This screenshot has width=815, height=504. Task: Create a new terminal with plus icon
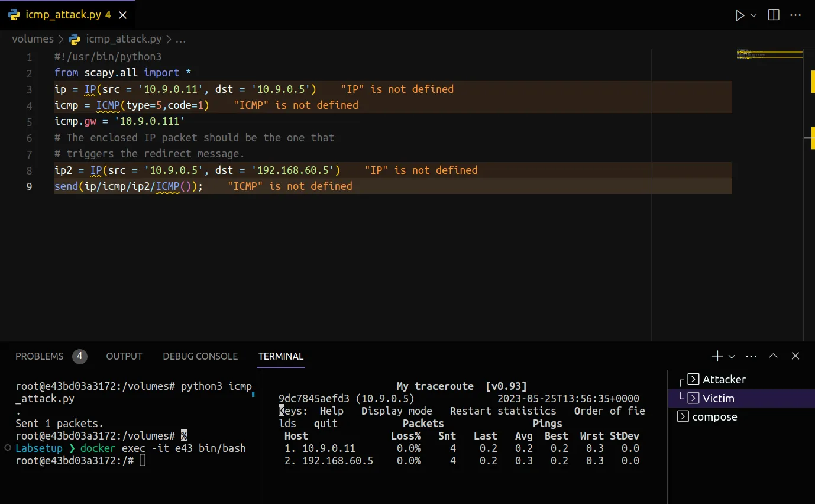pyautogui.click(x=717, y=356)
